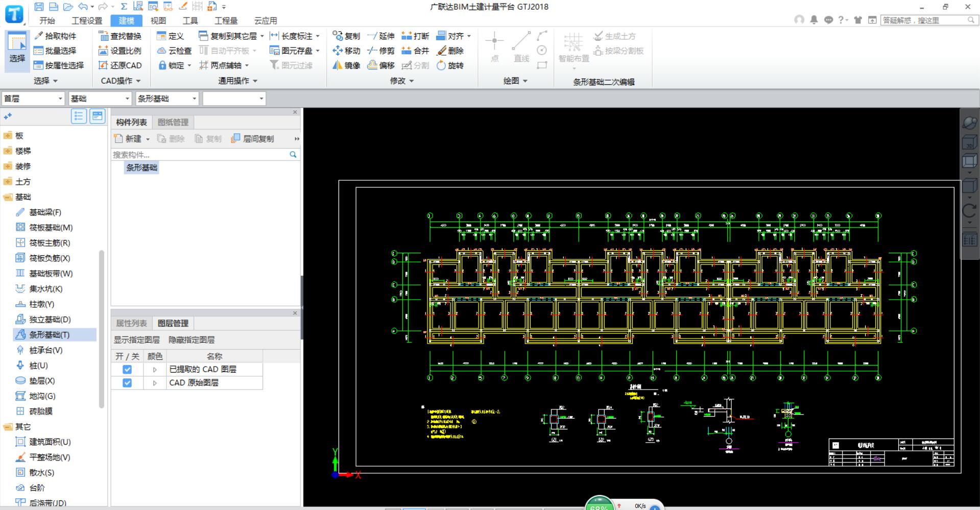Select 筏板基础(M) in navigation tree
Screen dimensions: 980x510
(45, 228)
